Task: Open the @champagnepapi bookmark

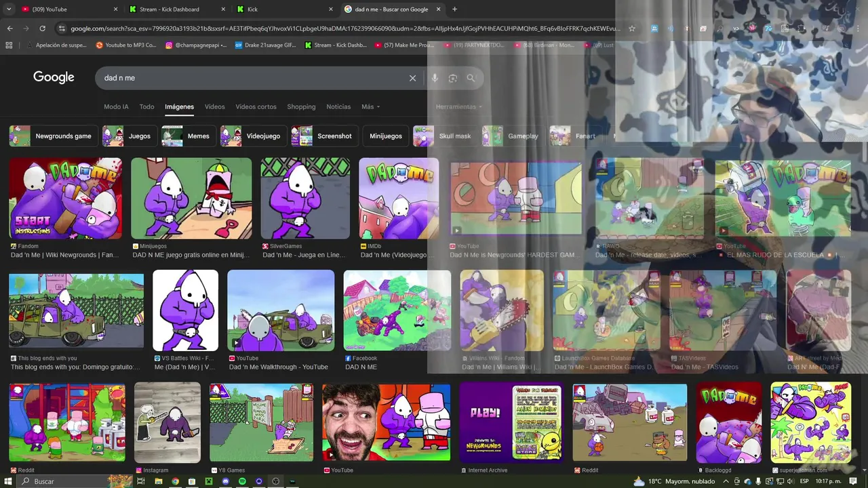Action: tap(196, 45)
